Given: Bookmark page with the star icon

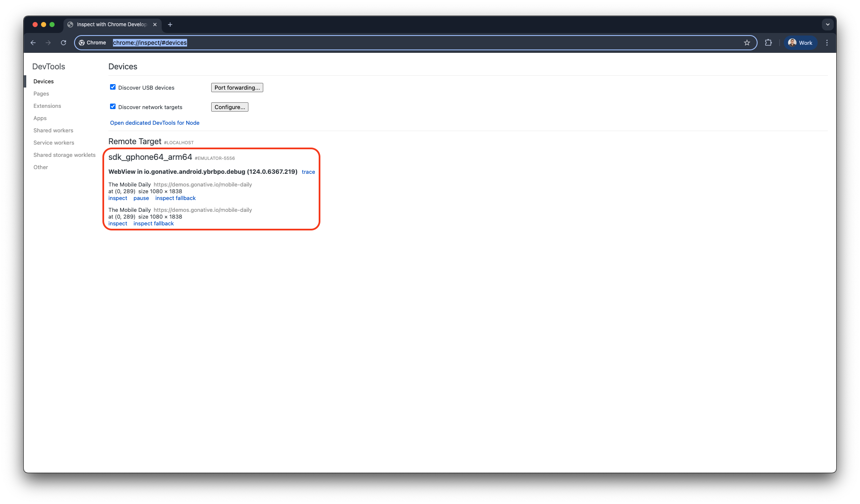Looking at the screenshot, I should click(x=747, y=43).
